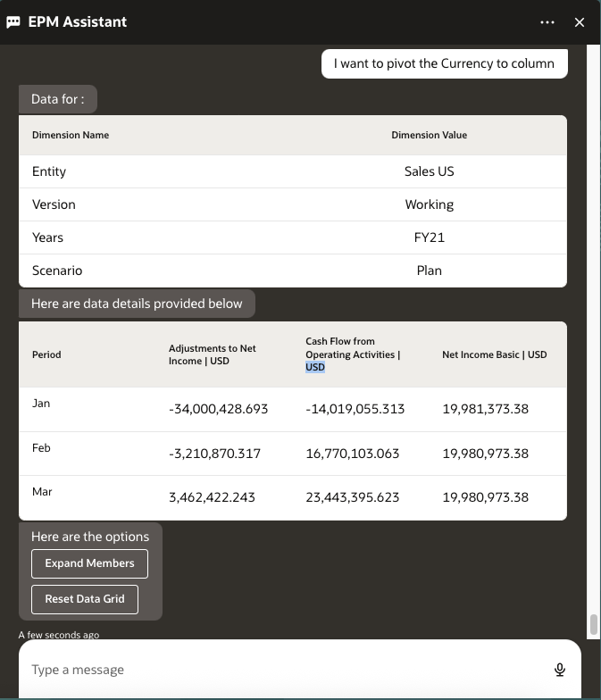Select the Jan period row label
Image resolution: width=601 pixels, height=700 pixels.
[41, 404]
